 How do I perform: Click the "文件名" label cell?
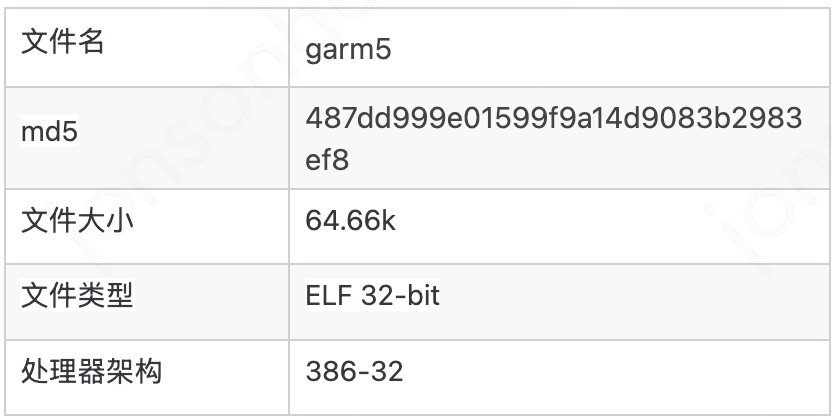[62, 44]
